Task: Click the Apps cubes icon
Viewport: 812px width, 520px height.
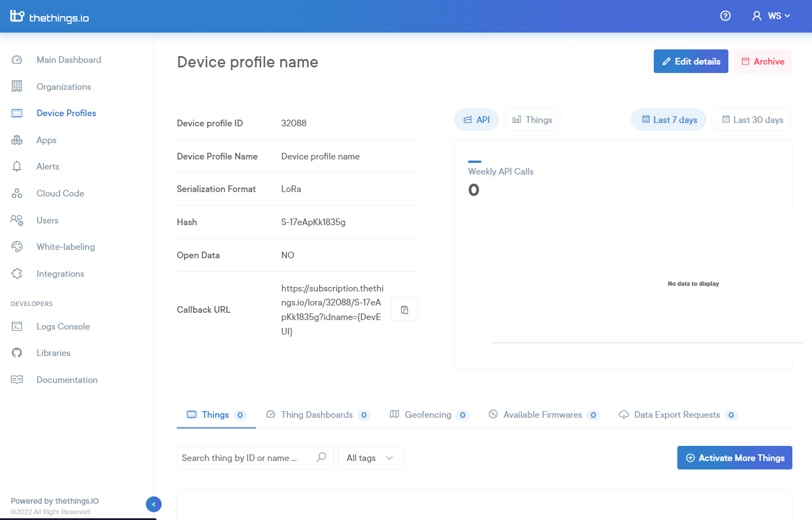Action: (17, 140)
